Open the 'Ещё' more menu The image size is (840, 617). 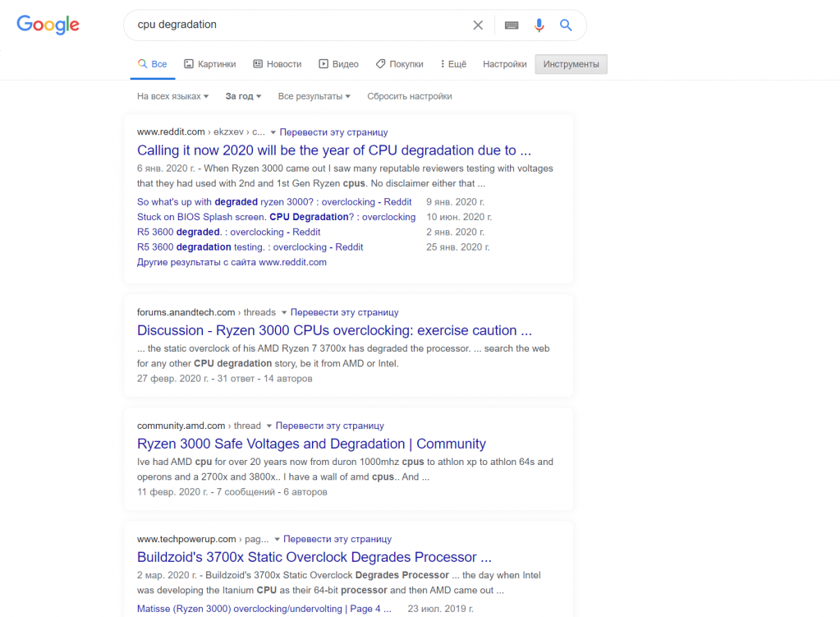coord(453,64)
